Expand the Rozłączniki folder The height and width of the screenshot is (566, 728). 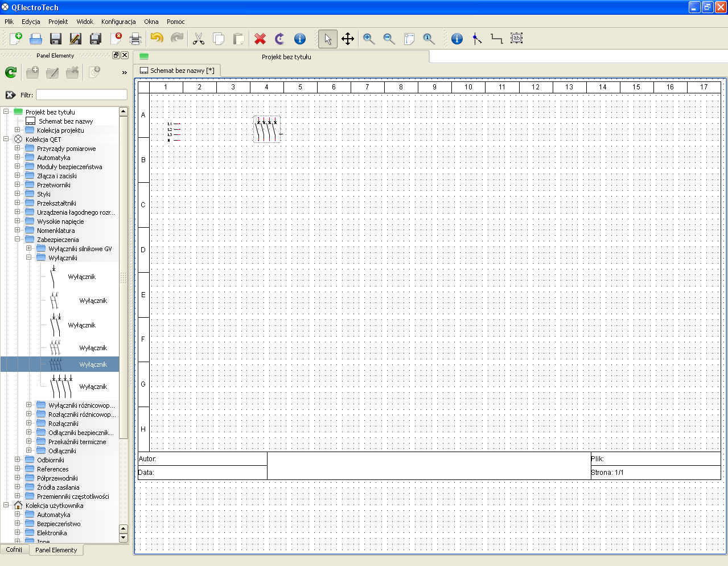coord(28,424)
